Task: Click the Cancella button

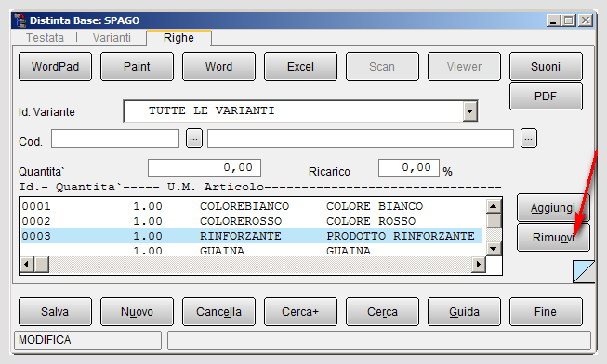Action: [x=218, y=311]
